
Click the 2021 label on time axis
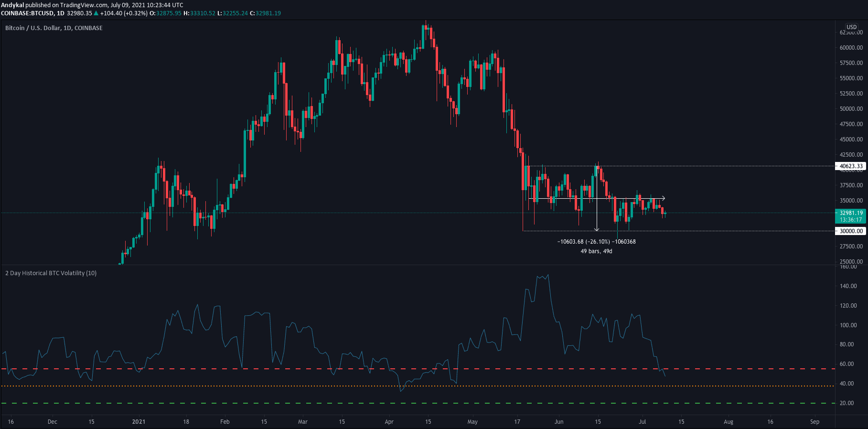[x=139, y=422]
